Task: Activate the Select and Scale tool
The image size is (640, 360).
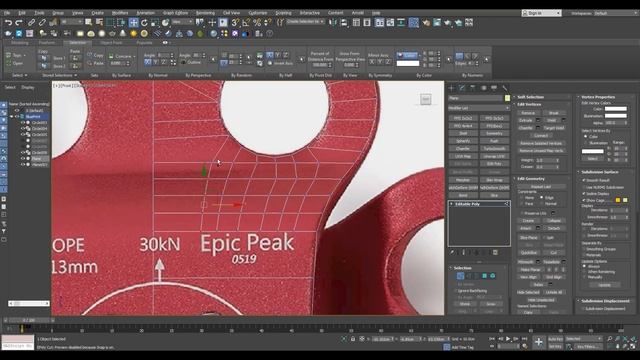Action: tap(155, 23)
